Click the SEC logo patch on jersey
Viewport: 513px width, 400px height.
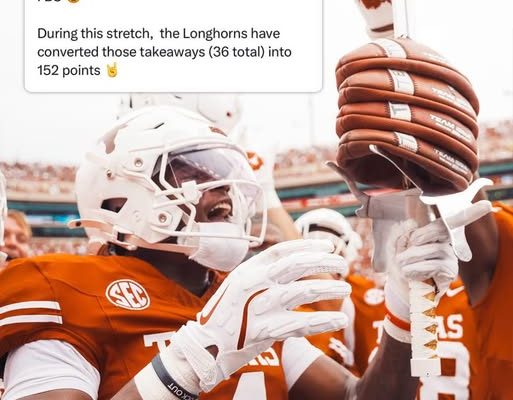(x=128, y=295)
